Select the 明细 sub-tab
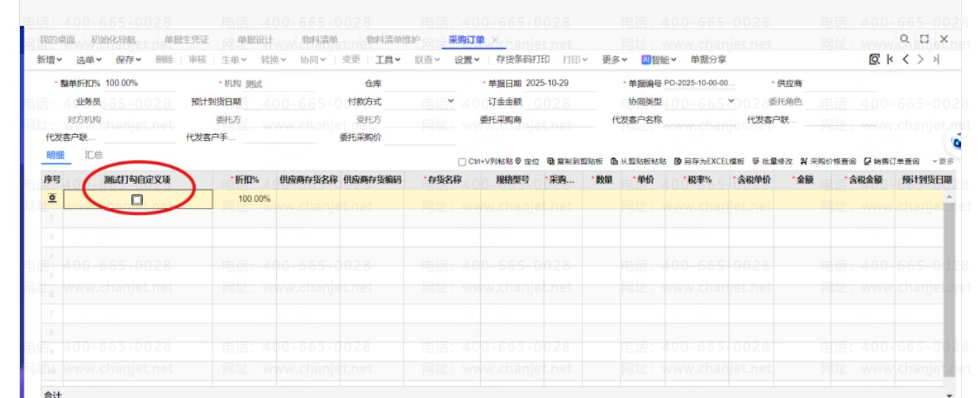The width and height of the screenshot is (980, 398). click(55, 156)
